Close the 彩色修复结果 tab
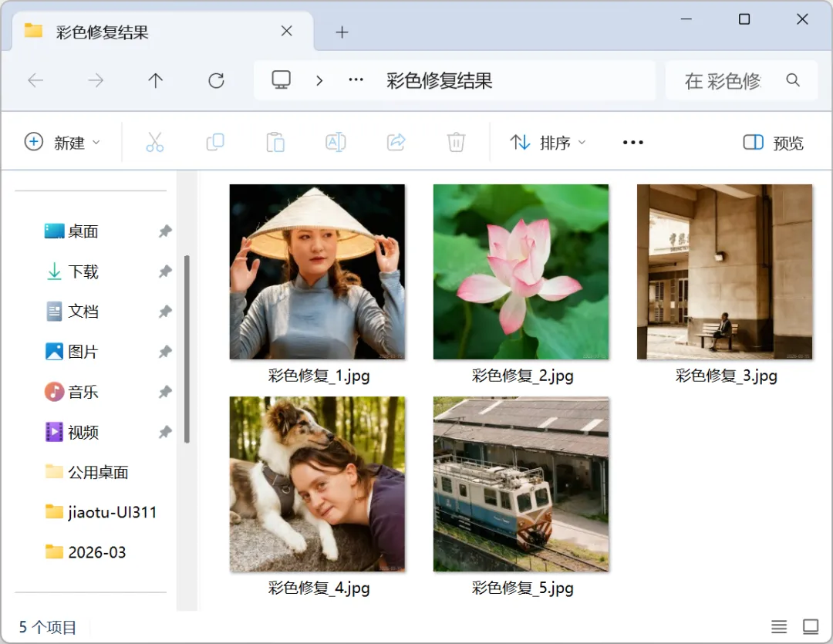The height and width of the screenshot is (644, 833). tap(287, 32)
